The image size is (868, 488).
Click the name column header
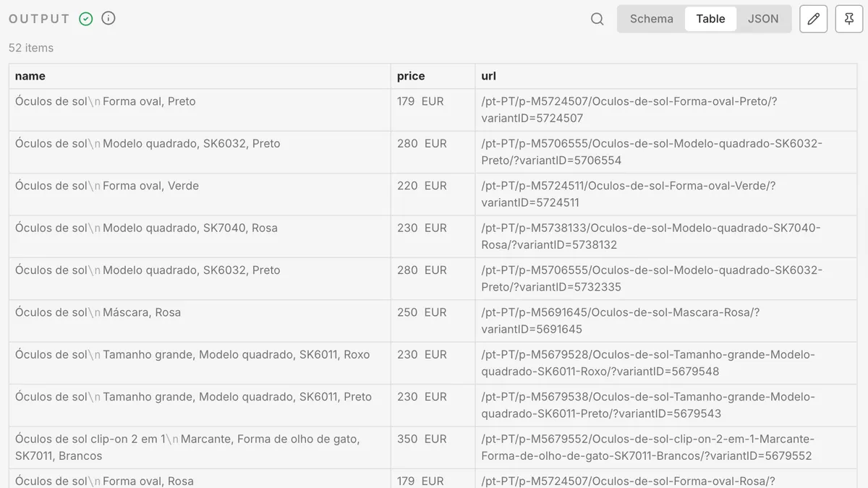coord(30,76)
